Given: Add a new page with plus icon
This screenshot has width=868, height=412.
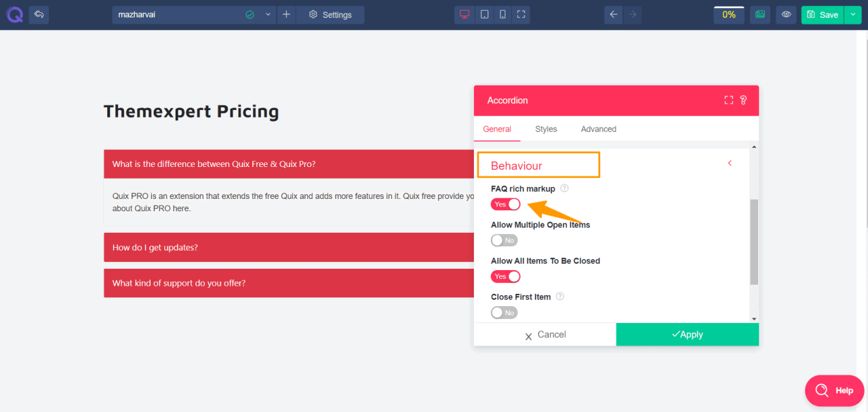Looking at the screenshot, I should pos(286,14).
